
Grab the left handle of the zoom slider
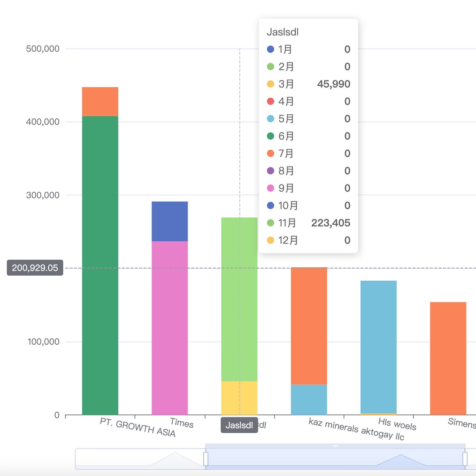click(x=206, y=459)
